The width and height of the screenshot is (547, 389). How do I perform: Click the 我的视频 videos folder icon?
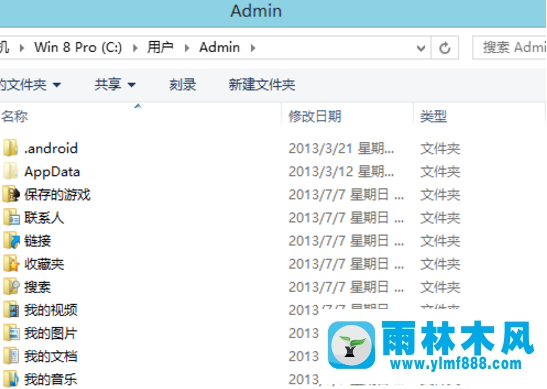coord(11,310)
